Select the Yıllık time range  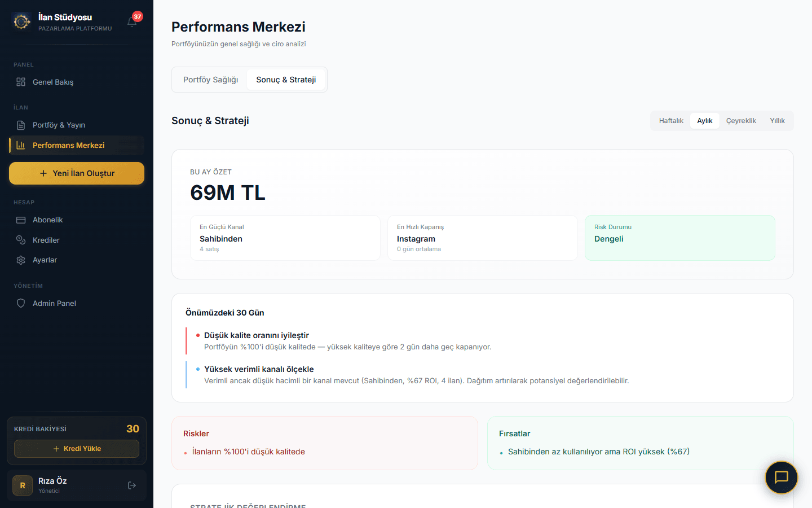[x=777, y=121]
